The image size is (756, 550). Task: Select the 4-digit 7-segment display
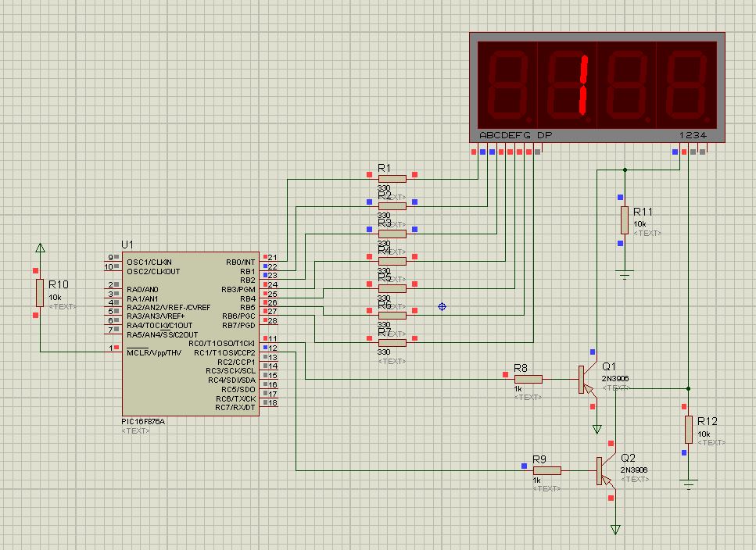click(597, 87)
